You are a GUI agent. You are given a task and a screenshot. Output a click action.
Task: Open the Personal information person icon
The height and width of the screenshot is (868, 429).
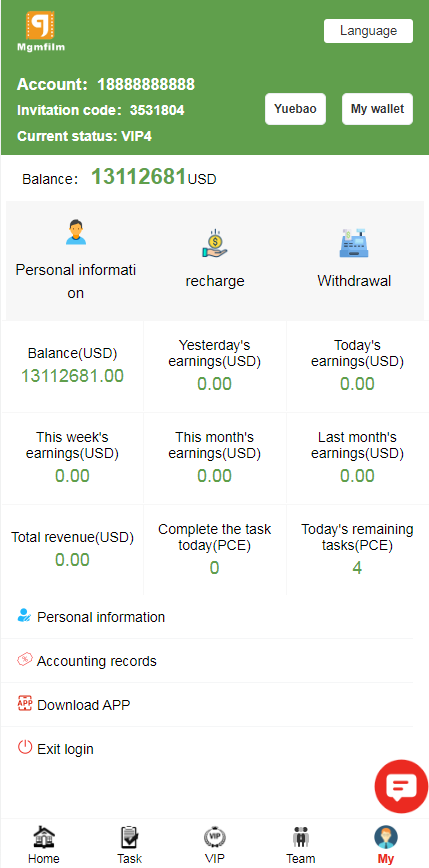[76, 232]
